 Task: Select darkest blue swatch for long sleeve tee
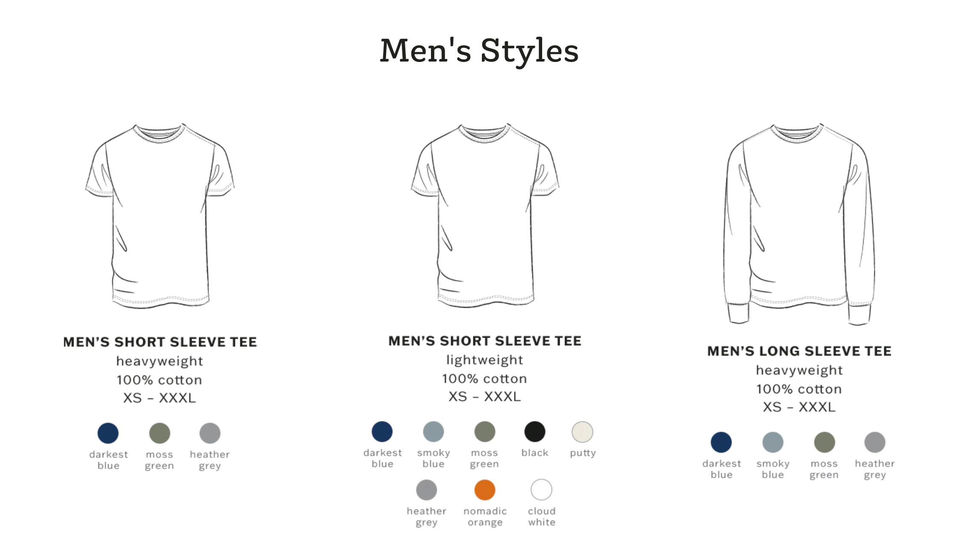721,442
